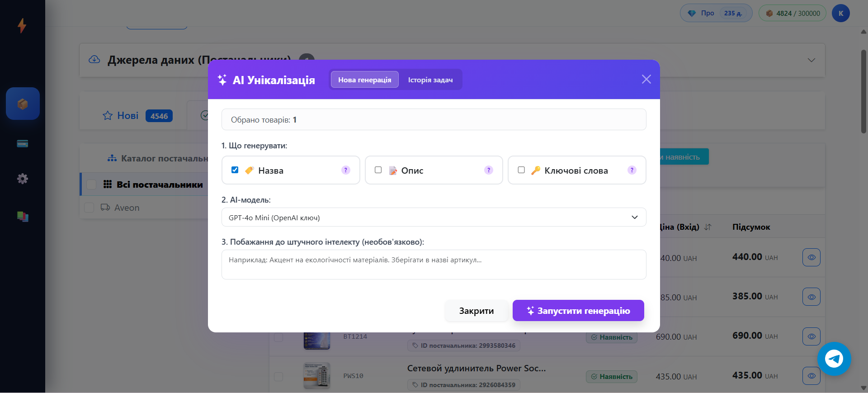Image resolution: width=868 pixels, height=393 pixels.
Task: Click the user avatar K
Action: (841, 13)
